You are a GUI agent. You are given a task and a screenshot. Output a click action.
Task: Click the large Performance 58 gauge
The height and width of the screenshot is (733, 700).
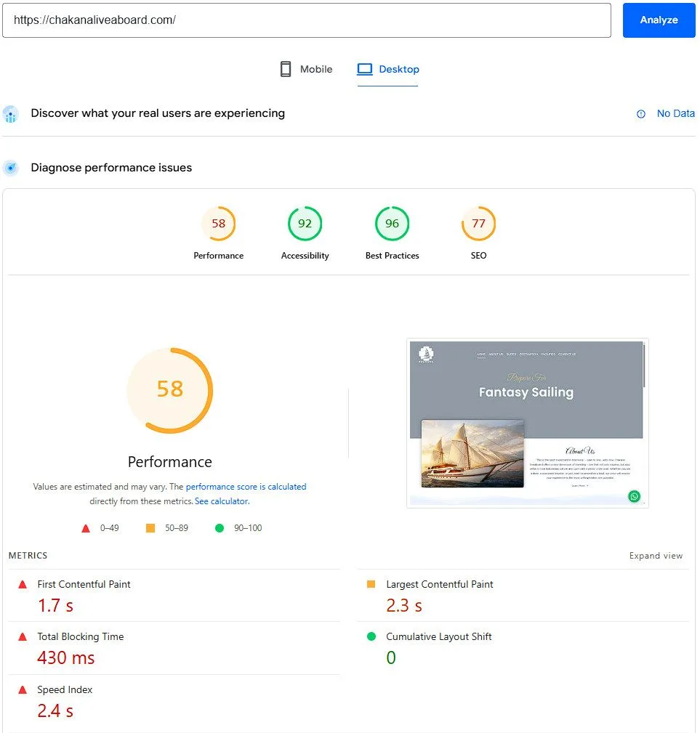coord(169,390)
